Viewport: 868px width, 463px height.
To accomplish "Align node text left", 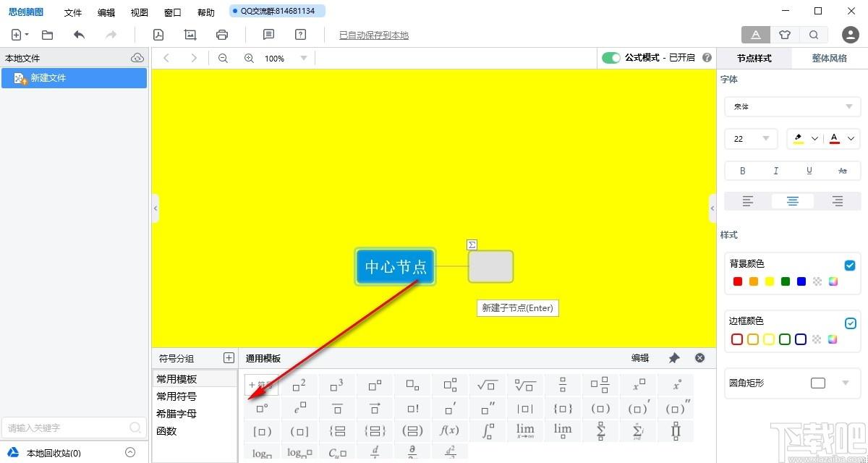I will point(748,201).
